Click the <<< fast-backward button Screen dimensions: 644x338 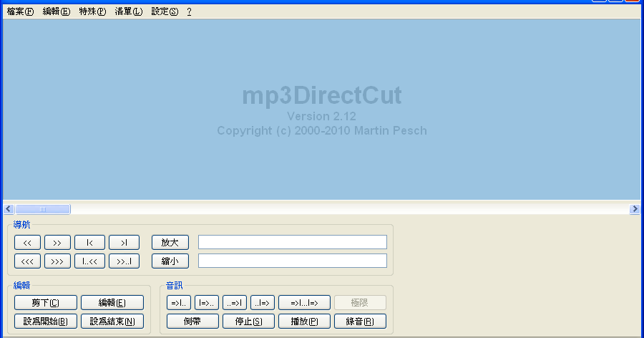click(27, 261)
